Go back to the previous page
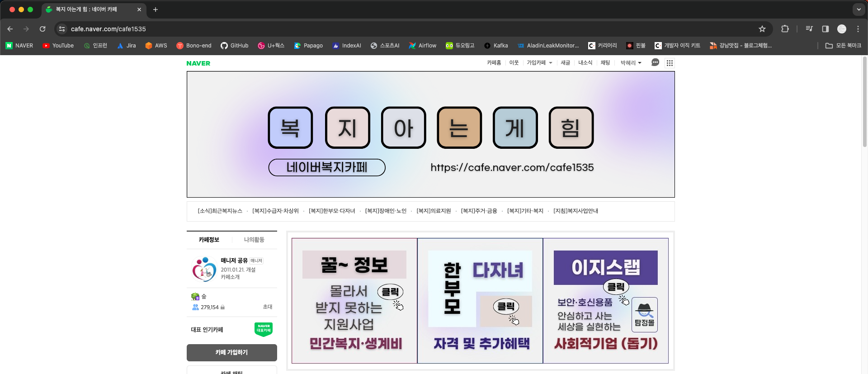The width and height of the screenshot is (868, 374). pyautogui.click(x=10, y=29)
